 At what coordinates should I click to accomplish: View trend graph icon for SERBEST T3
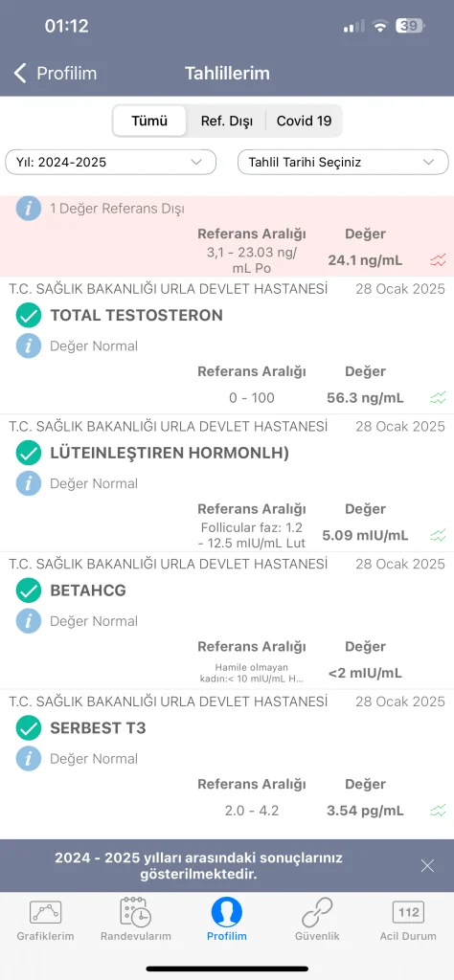pos(439,812)
